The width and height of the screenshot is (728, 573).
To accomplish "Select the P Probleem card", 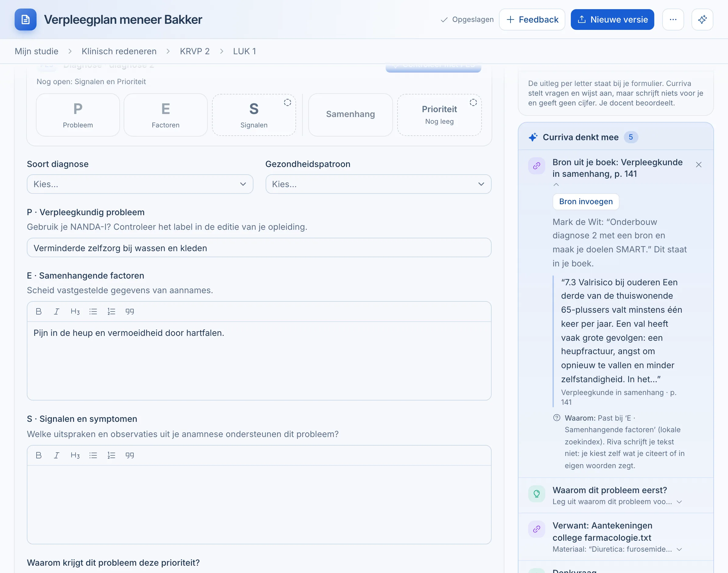I will tap(78, 115).
